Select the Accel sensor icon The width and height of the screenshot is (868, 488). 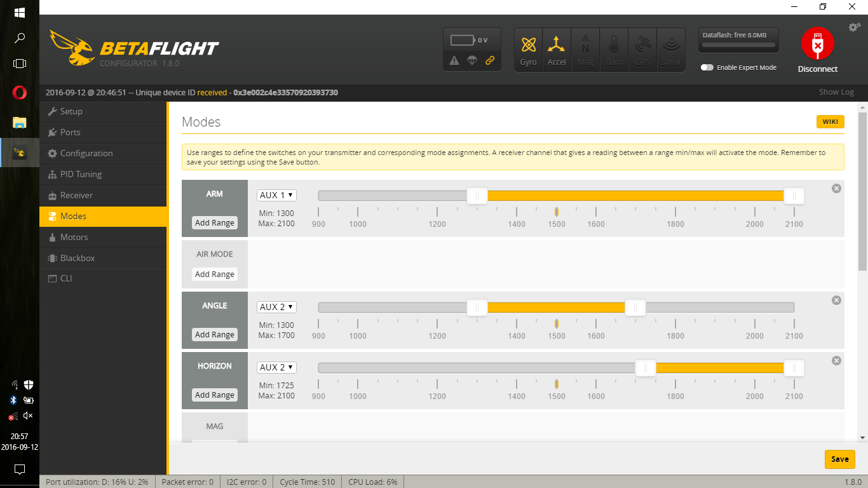[557, 49]
